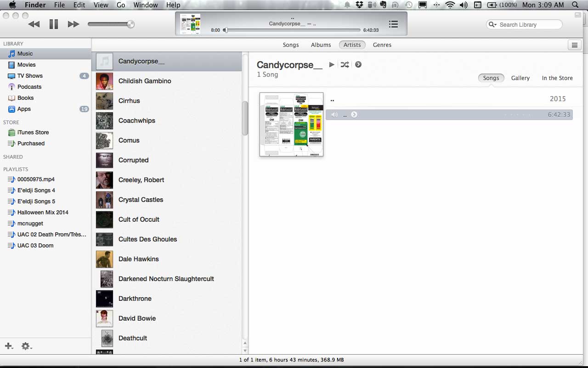The height and width of the screenshot is (368, 588).
Task: Open the View menu
Action: point(101,5)
